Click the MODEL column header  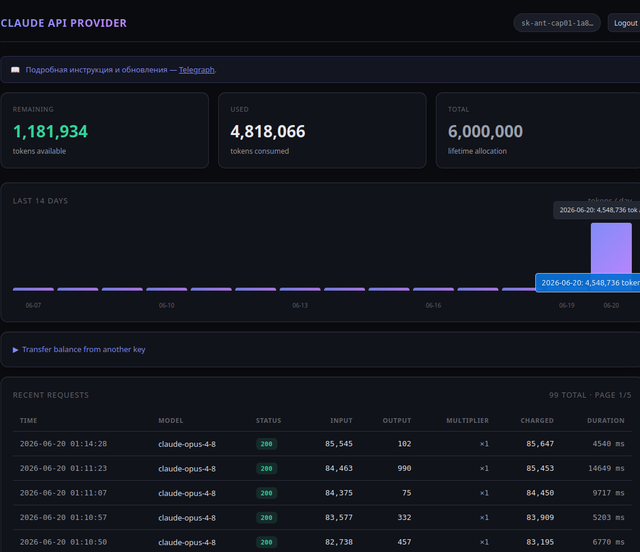click(x=171, y=421)
